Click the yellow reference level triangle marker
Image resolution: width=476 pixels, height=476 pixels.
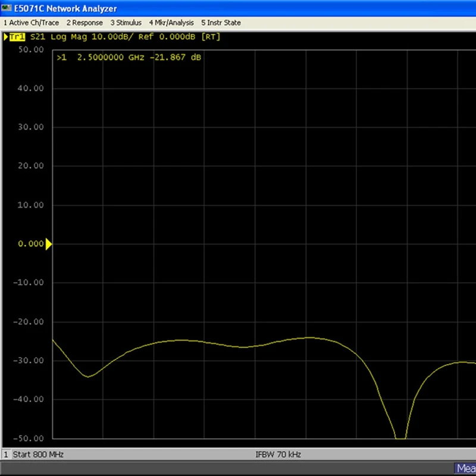point(49,244)
